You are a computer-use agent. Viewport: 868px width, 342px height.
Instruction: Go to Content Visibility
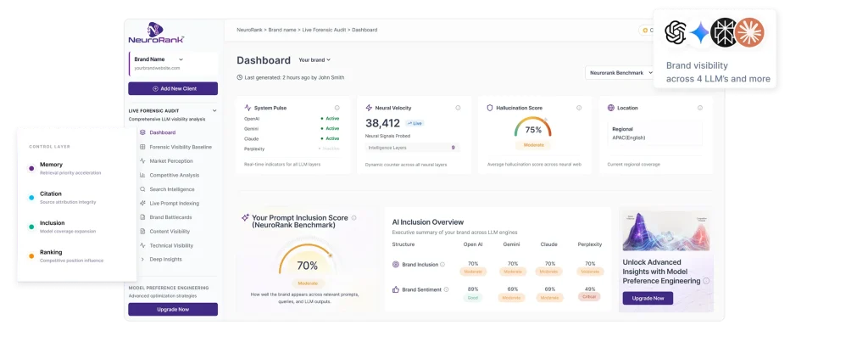coord(170,232)
